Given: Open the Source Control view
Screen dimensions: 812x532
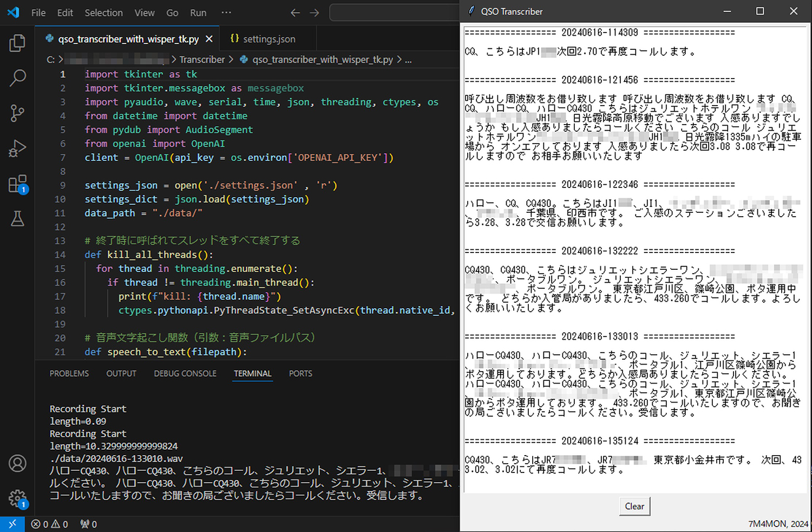Looking at the screenshot, I should pyautogui.click(x=17, y=113).
